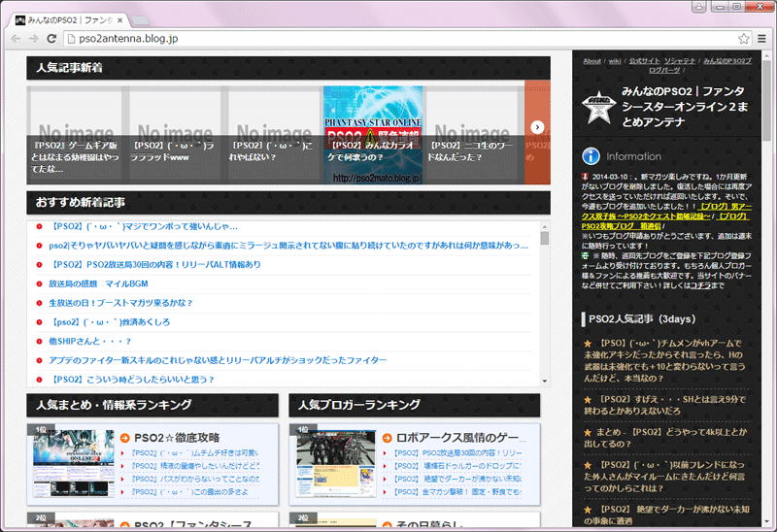The width and height of the screenshot is (777, 532).
Task: Open article 他SHIPさんと・・・？
Action: click(x=89, y=342)
